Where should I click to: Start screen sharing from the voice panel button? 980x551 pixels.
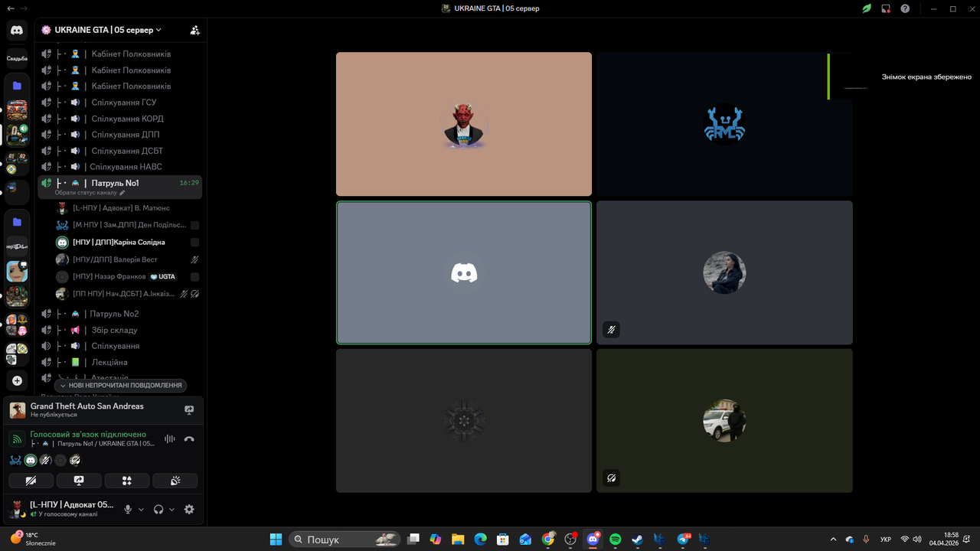[79, 481]
